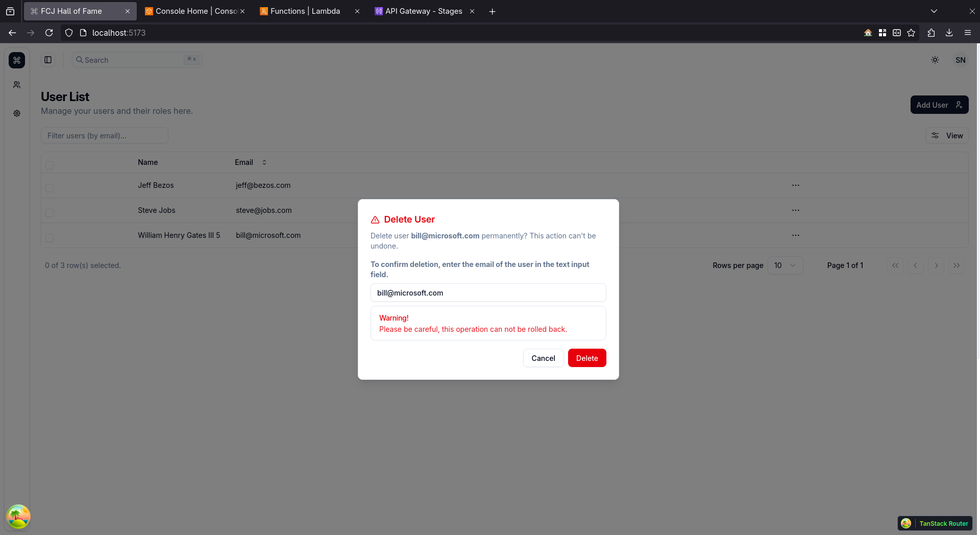The width and height of the screenshot is (980, 535).
Task: Go to next page arrow
Action: [936, 265]
